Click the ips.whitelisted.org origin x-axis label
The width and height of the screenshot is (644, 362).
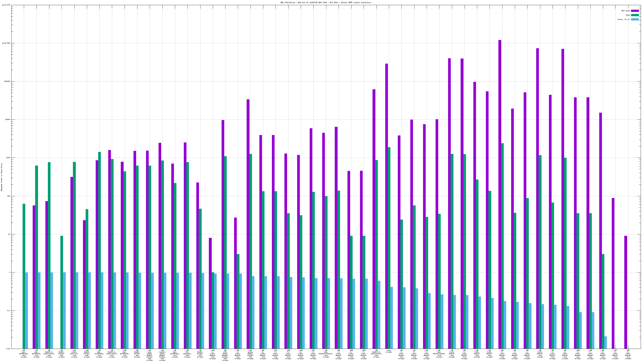click(x=439, y=354)
